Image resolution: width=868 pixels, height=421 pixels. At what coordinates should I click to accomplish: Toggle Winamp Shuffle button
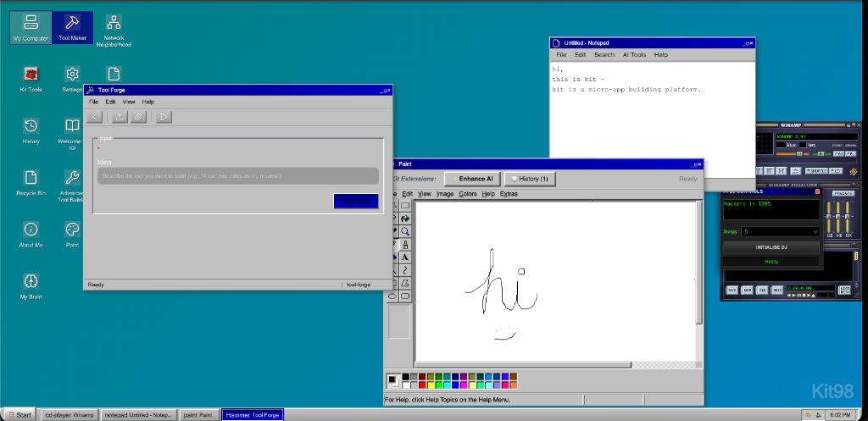817,171
